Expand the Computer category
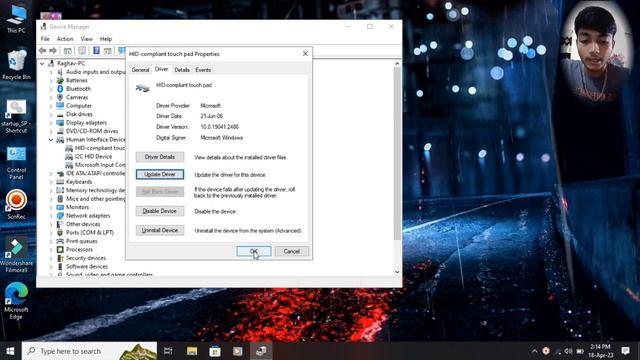640x360 pixels. point(51,106)
